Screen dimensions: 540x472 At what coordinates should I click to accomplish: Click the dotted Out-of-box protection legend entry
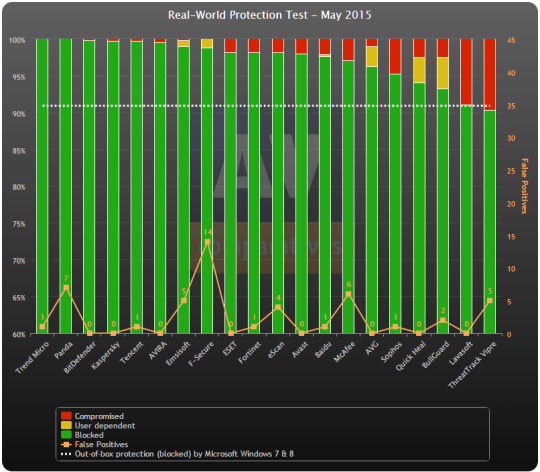177,454
